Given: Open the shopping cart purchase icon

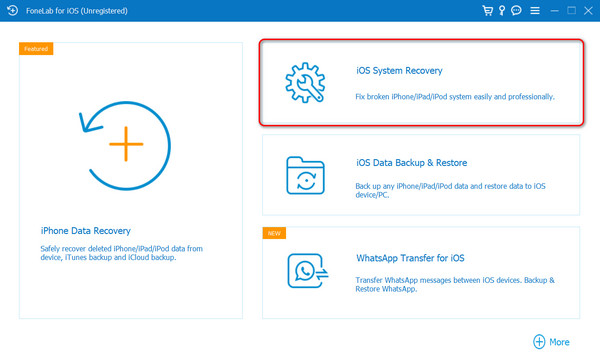Looking at the screenshot, I should click(487, 10).
